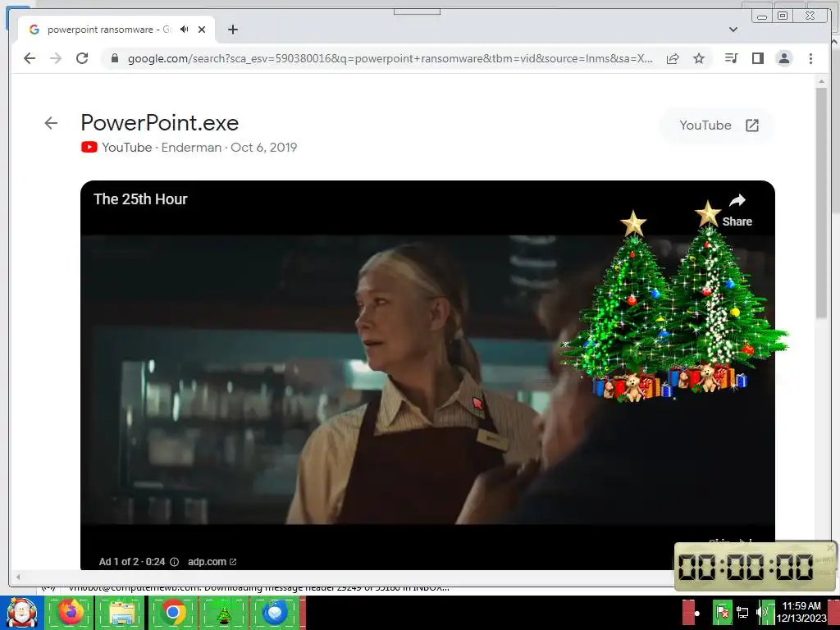This screenshot has width=840, height=630.
Task: View site information via the lock icon
Action: click(114, 58)
